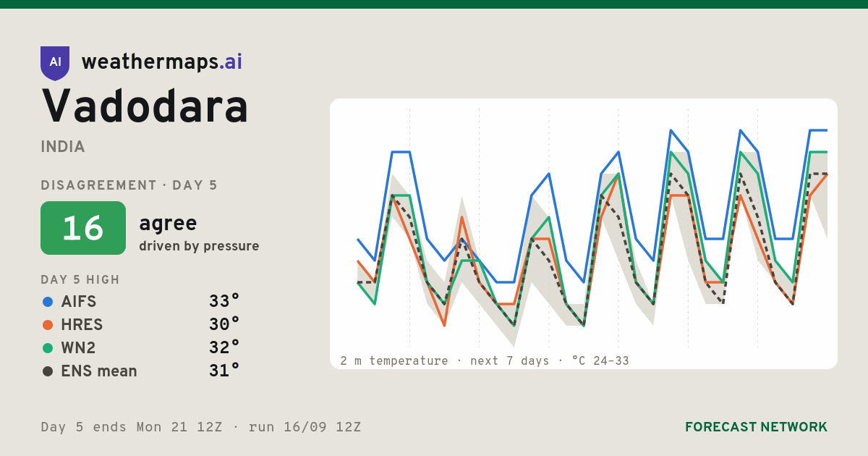Open the weathermaps.ai site name
This screenshot has height=456, width=868.
point(162,62)
